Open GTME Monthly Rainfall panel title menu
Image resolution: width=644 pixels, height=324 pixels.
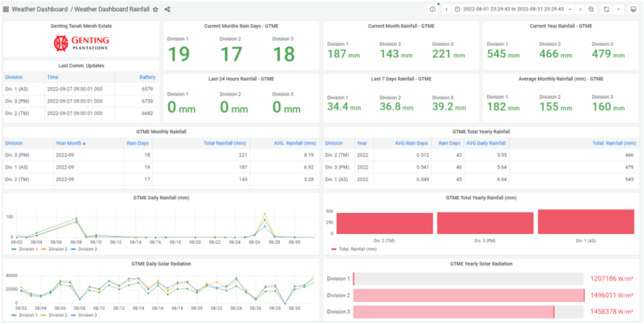tap(161, 131)
